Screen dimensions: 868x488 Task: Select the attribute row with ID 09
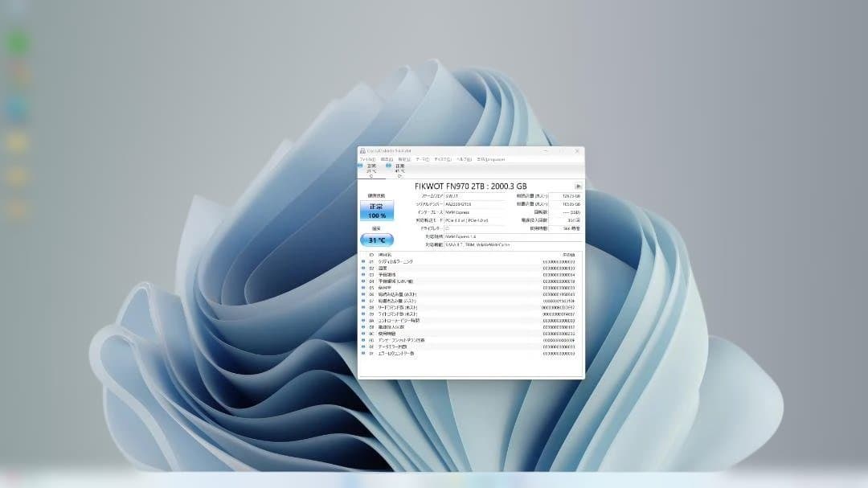tap(471, 314)
